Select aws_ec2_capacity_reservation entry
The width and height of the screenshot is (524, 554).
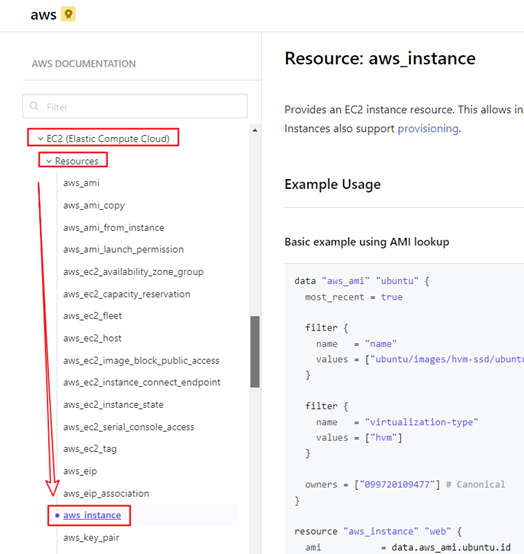point(126,294)
